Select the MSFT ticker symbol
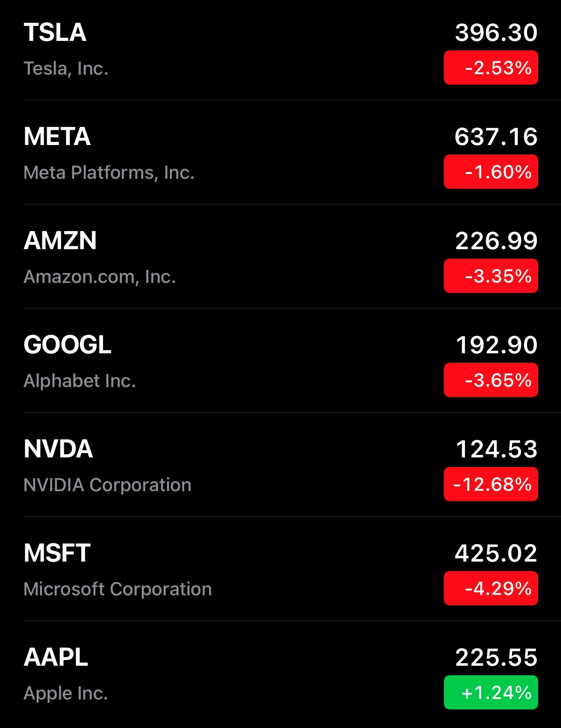 (x=57, y=553)
